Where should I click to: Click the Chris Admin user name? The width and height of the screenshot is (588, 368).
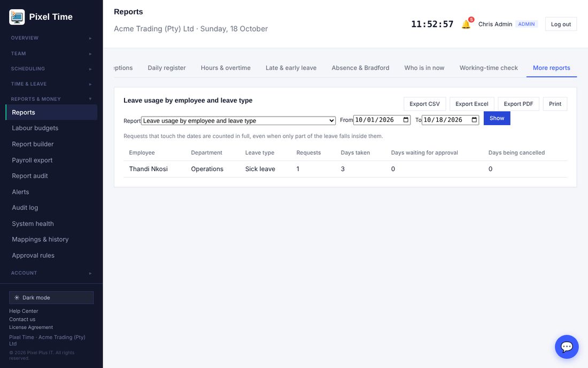click(x=495, y=24)
